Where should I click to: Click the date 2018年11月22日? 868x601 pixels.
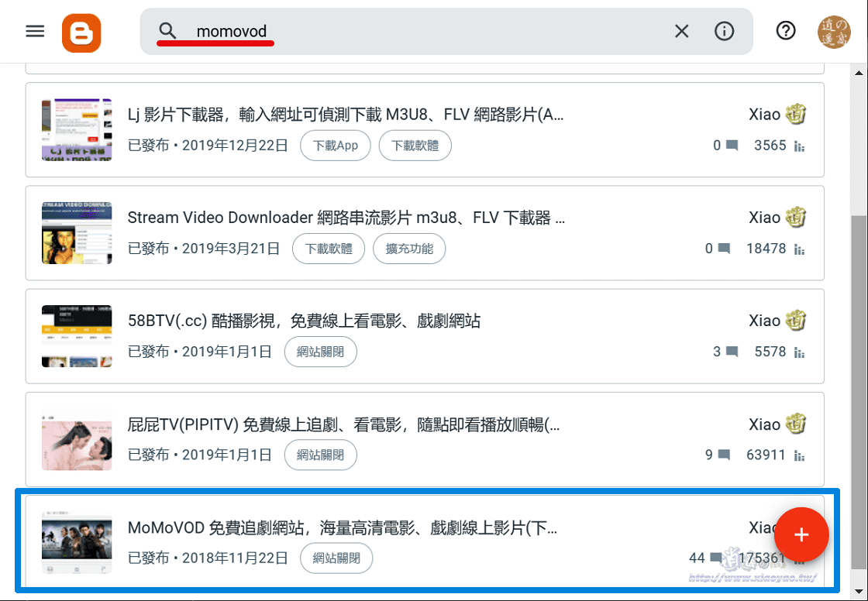pyautogui.click(x=236, y=558)
